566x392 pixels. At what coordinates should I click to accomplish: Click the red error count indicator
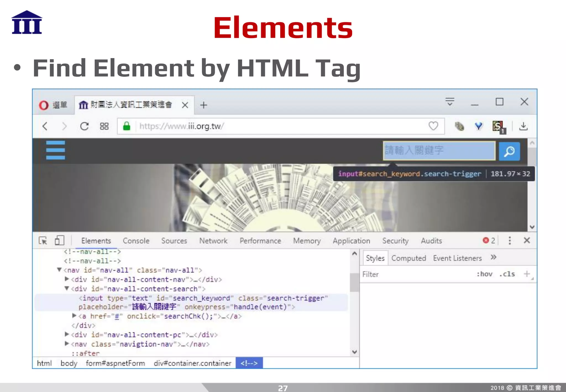coord(489,241)
